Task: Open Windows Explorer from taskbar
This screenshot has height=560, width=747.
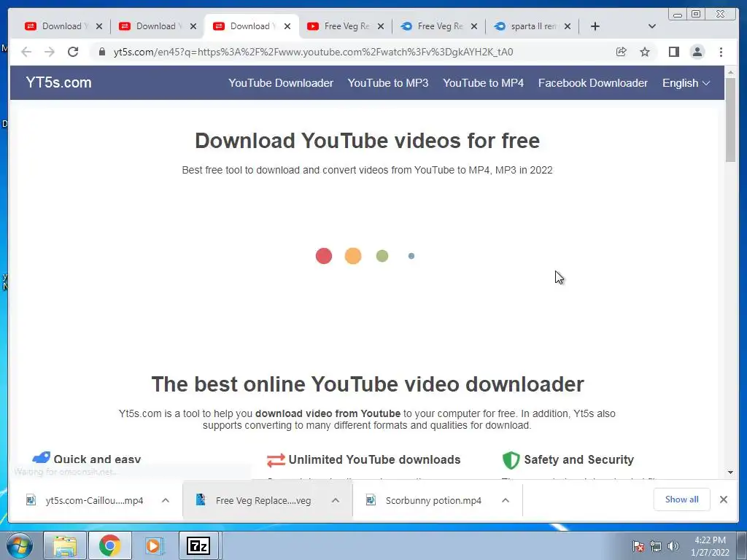Action: coord(65,545)
